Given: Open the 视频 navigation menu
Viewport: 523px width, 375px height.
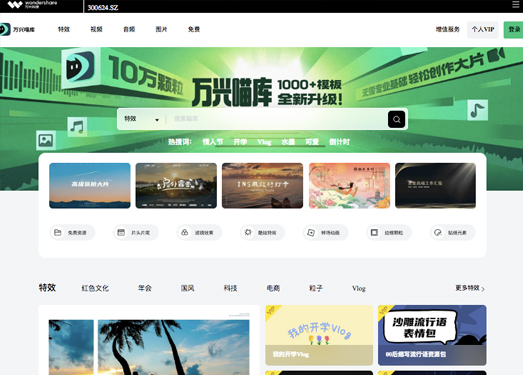Looking at the screenshot, I should [x=96, y=29].
